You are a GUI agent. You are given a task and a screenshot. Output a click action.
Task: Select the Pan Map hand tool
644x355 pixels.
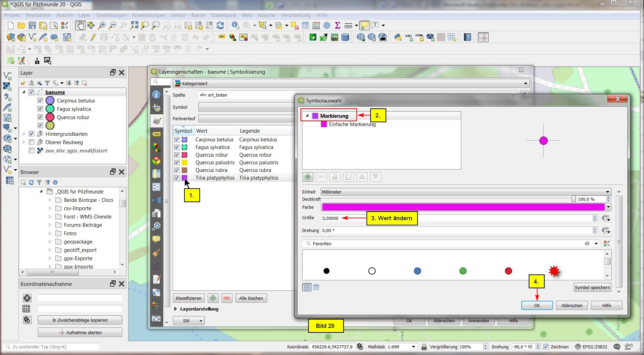80,25
